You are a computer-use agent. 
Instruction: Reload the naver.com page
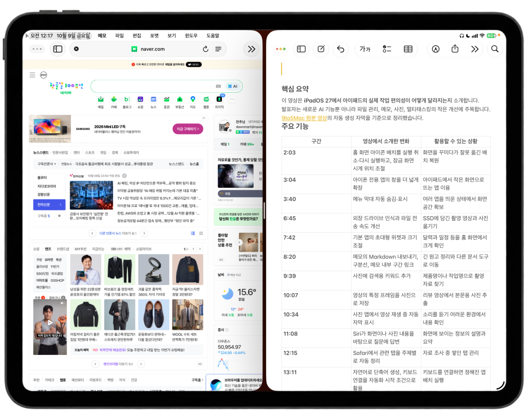(206, 49)
